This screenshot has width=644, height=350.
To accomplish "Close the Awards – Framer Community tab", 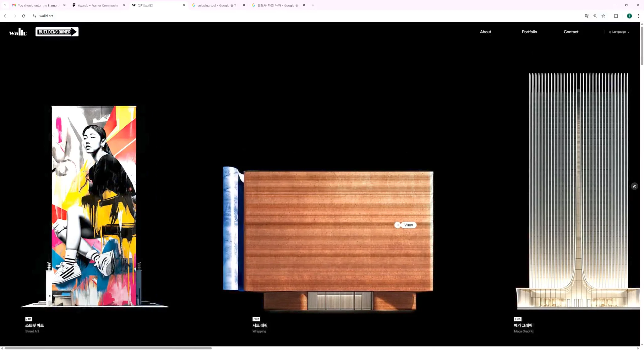I will pyautogui.click(x=124, y=5).
